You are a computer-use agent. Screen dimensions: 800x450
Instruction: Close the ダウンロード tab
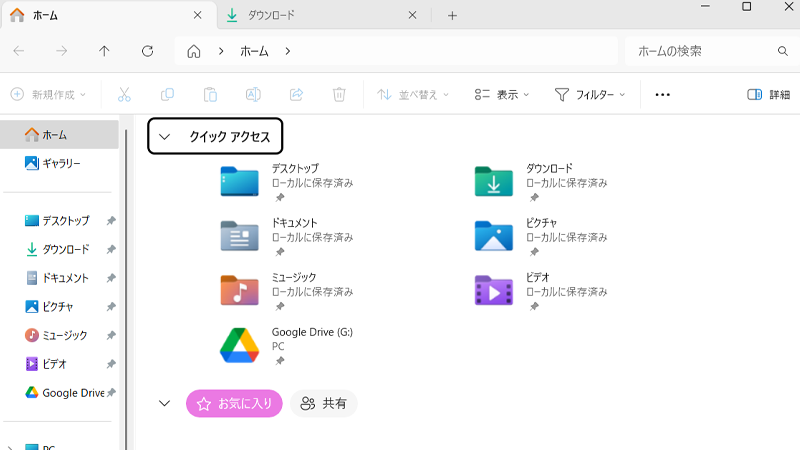click(412, 15)
